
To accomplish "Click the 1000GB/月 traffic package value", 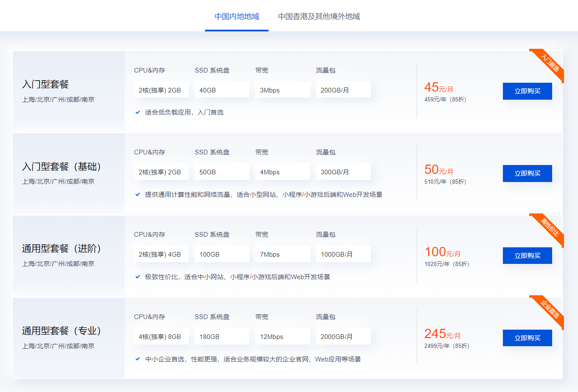I will [x=343, y=254].
